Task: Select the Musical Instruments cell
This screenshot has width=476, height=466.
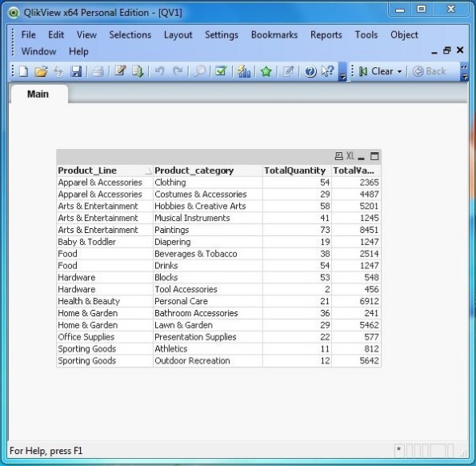Action: [208, 218]
